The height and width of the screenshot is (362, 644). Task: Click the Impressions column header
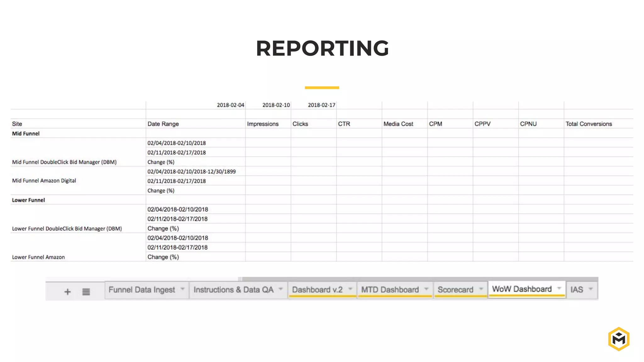pyautogui.click(x=268, y=124)
